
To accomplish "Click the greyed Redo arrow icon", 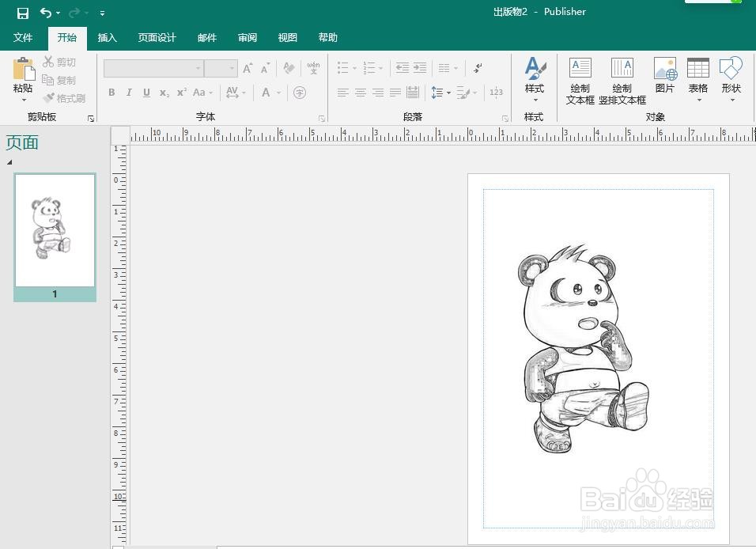I will coord(74,13).
